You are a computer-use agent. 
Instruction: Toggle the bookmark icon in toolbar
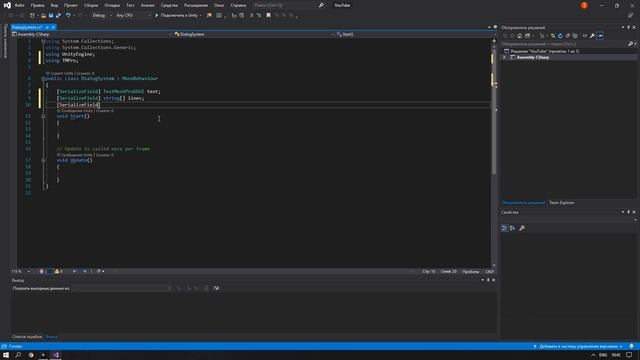[268, 16]
